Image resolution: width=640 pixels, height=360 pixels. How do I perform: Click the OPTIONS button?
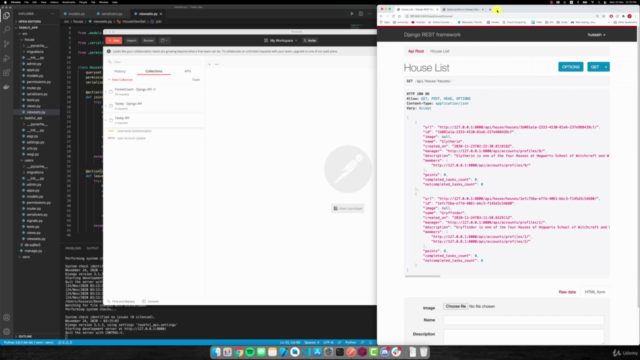[x=571, y=67]
